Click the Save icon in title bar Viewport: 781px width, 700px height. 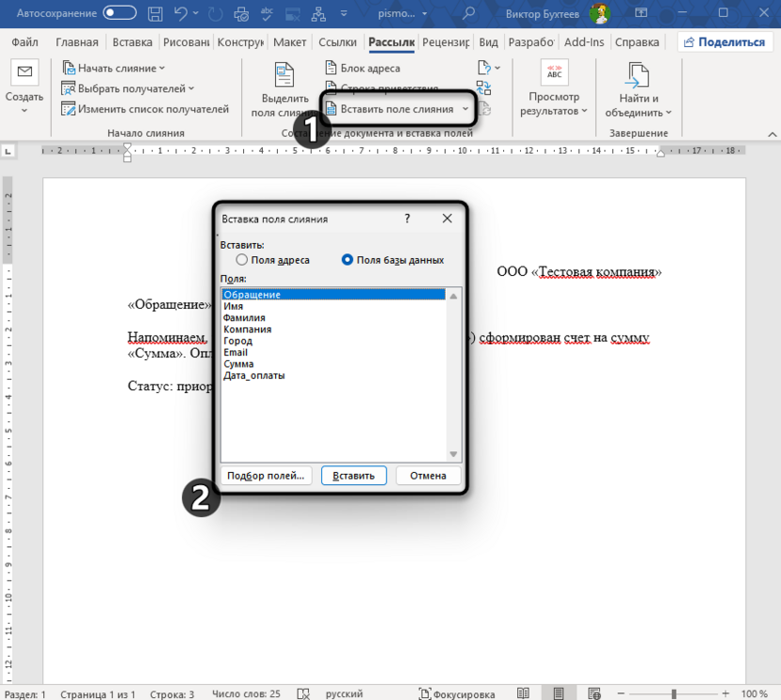pyautogui.click(x=155, y=13)
